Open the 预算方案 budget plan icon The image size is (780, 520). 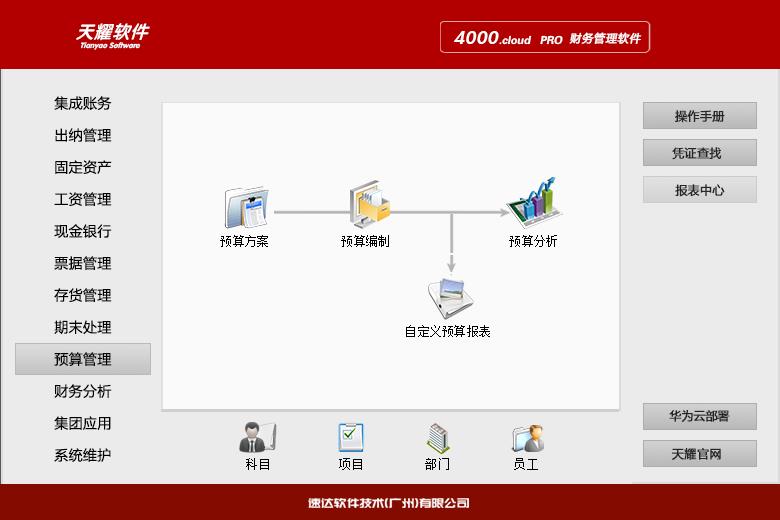click(x=245, y=208)
